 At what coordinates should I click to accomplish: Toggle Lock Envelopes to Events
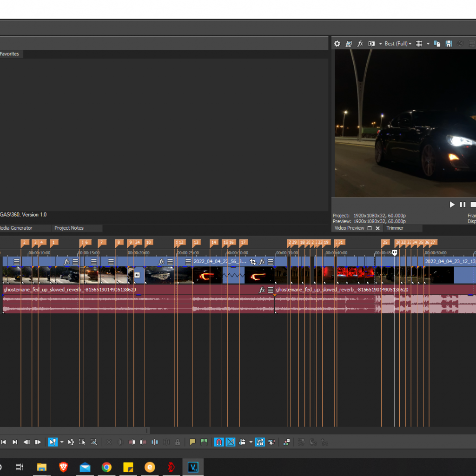[x=260, y=442]
